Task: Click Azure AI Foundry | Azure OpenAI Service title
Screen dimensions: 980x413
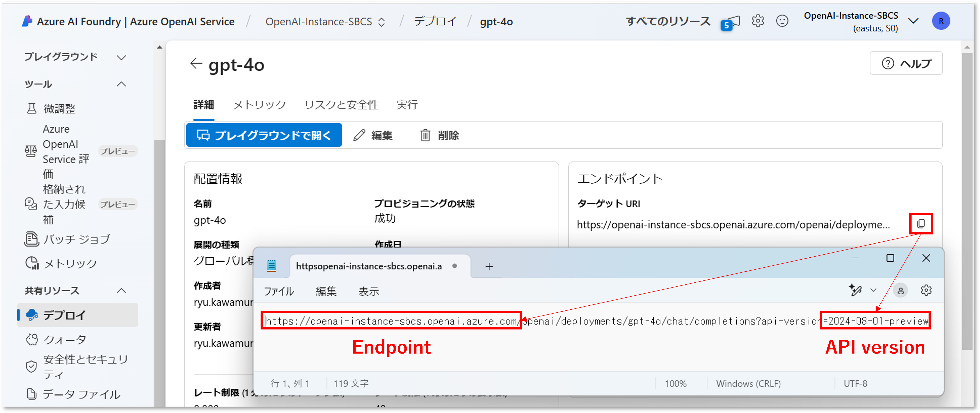Action: (135, 22)
